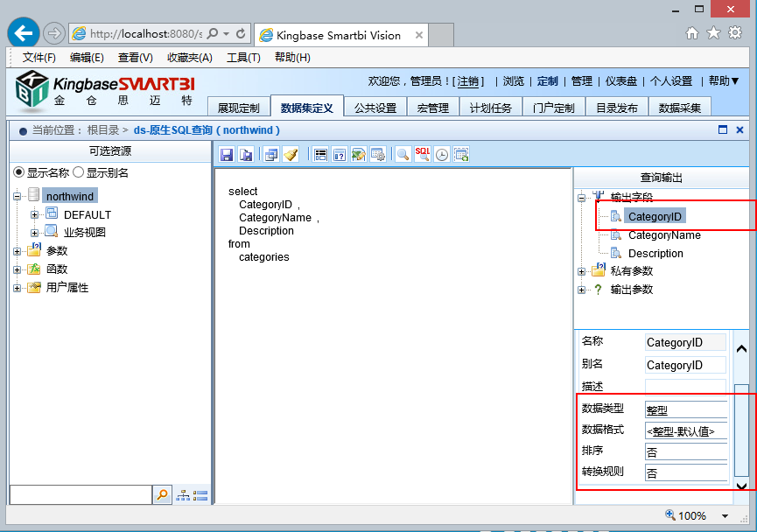Open the 帮助(H) menu
This screenshot has height=532, width=757.
pyautogui.click(x=292, y=58)
